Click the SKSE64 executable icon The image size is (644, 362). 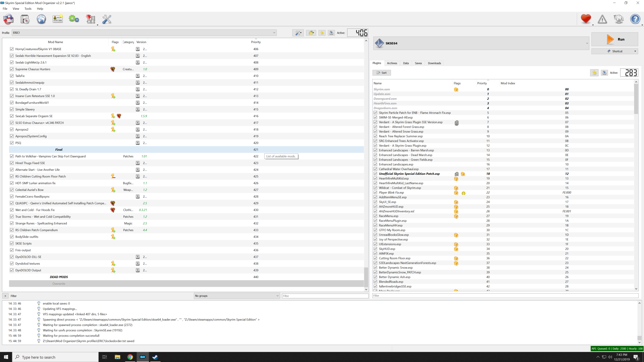379,43
